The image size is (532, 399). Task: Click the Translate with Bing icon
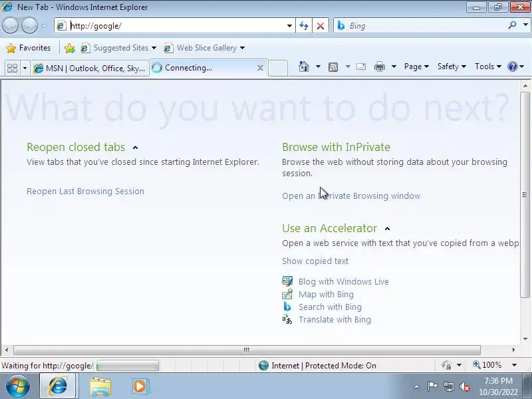(x=287, y=319)
